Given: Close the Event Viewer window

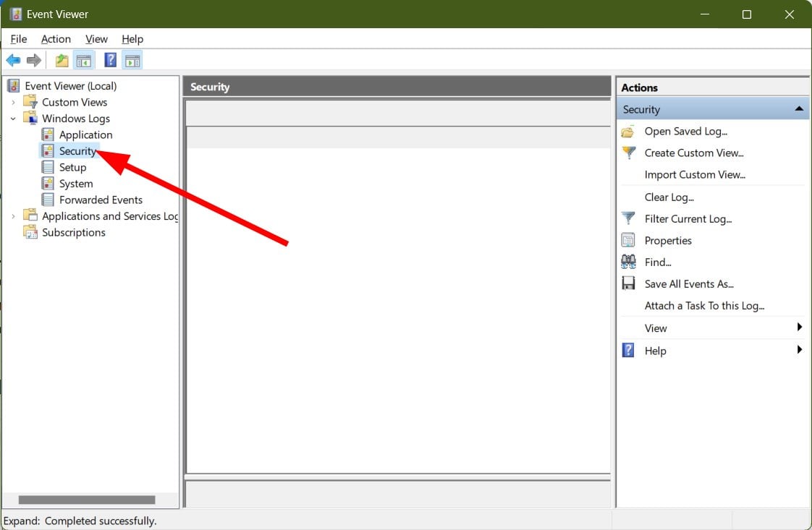Looking at the screenshot, I should pos(790,14).
